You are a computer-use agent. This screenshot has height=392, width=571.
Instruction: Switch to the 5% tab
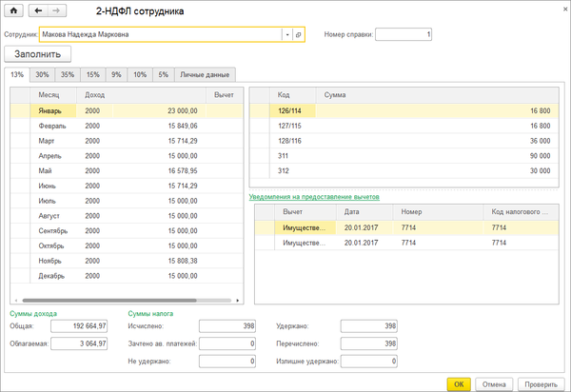pos(164,74)
